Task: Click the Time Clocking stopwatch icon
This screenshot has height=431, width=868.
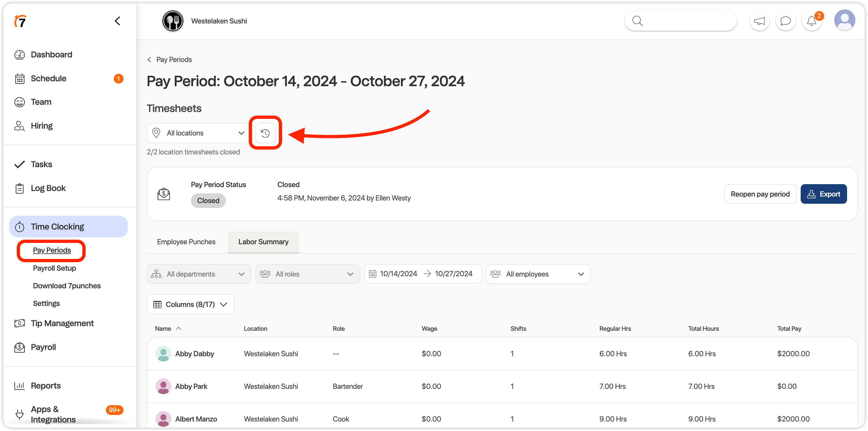Action: (20, 227)
